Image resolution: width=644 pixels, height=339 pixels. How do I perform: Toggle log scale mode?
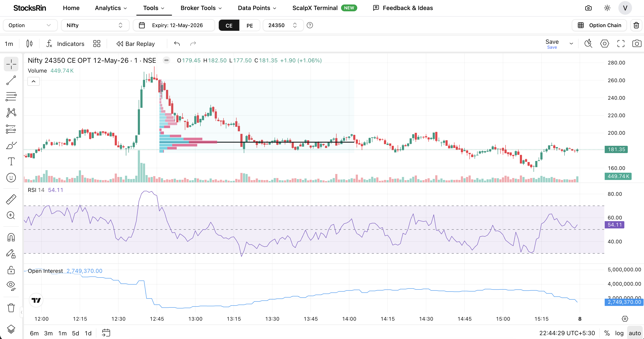tap(619, 333)
